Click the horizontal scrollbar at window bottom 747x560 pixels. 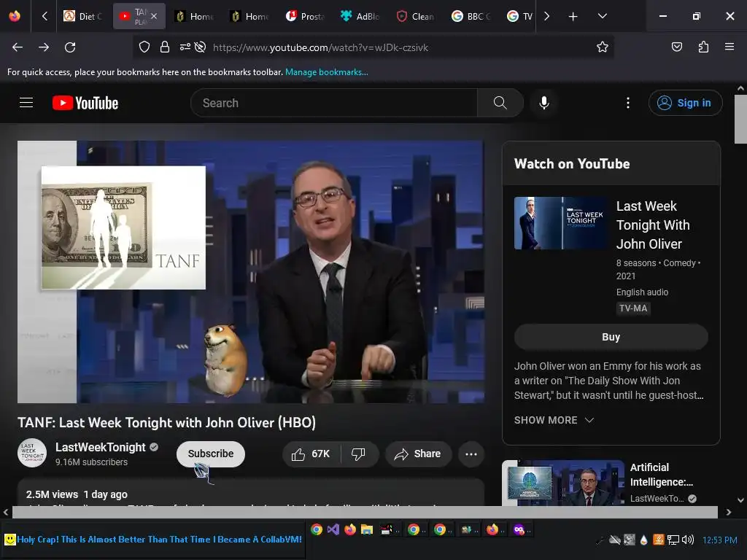(x=365, y=513)
